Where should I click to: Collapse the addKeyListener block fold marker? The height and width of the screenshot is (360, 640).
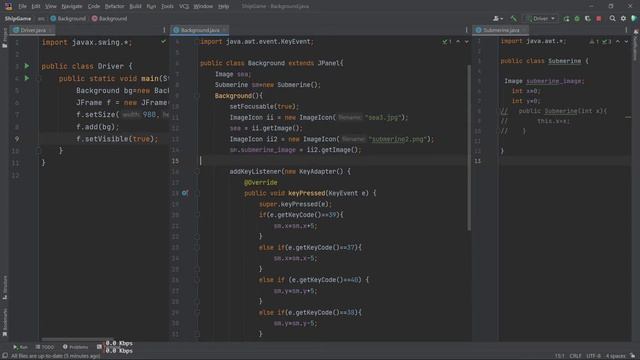click(197, 172)
